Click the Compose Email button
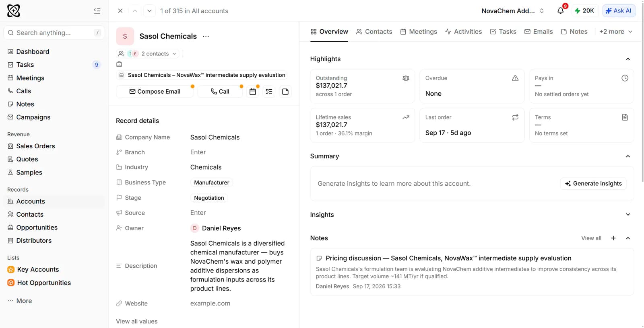Viewport: 644px width, 328px height. tap(155, 92)
